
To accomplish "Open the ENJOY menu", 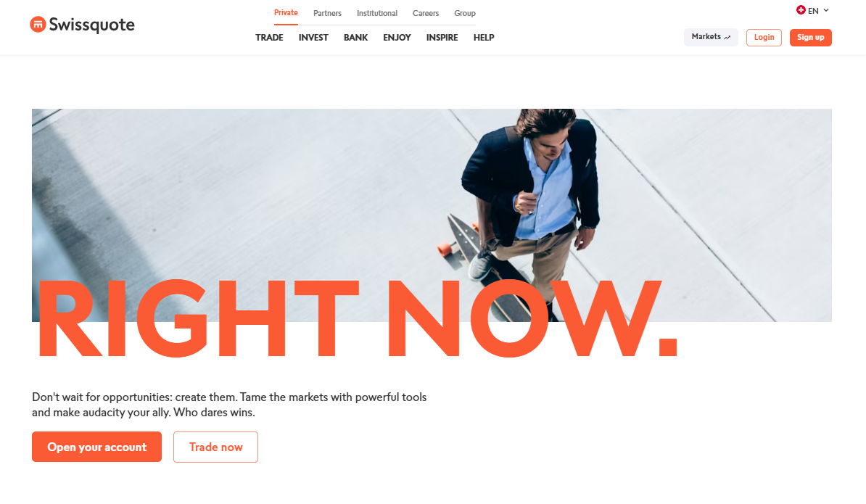I will [x=397, y=38].
